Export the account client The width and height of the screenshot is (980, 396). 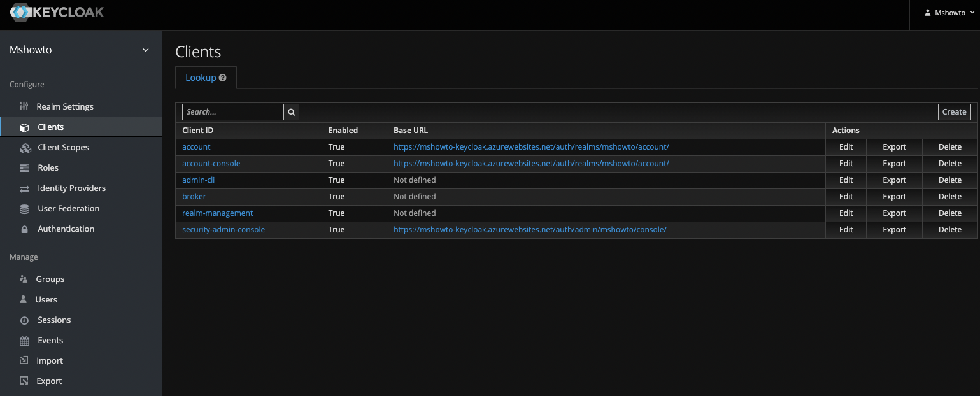point(894,147)
